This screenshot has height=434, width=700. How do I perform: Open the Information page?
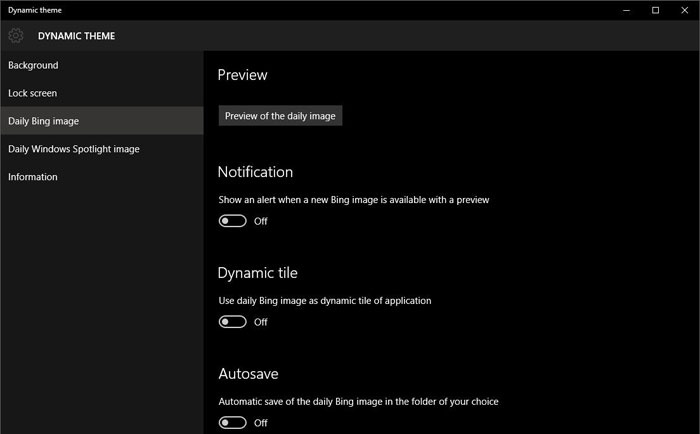(x=33, y=177)
